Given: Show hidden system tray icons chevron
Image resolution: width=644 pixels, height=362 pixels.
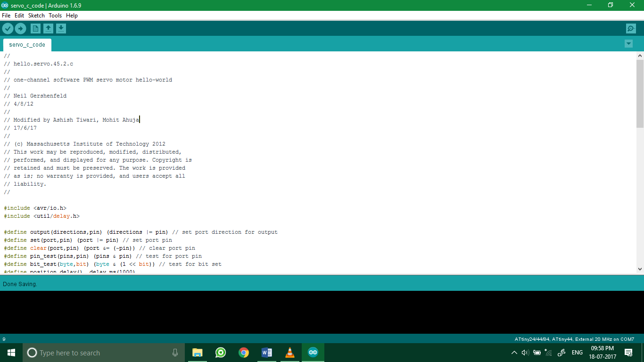Looking at the screenshot, I should (x=514, y=353).
